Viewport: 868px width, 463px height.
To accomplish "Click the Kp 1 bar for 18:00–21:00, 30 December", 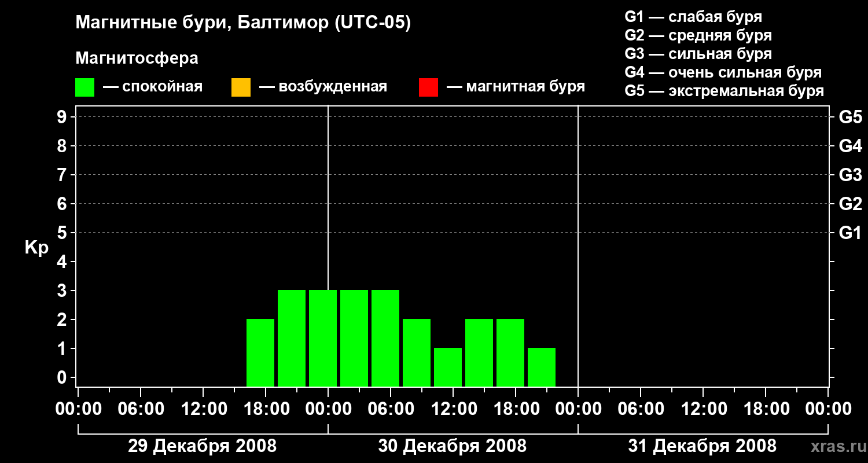I will pyautogui.click(x=542, y=367).
